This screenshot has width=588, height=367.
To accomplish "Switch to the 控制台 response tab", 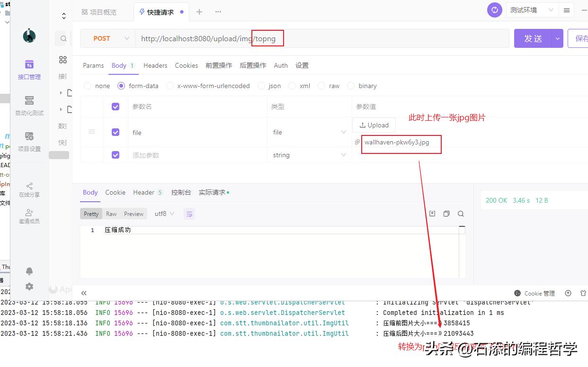I will click(181, 192).
